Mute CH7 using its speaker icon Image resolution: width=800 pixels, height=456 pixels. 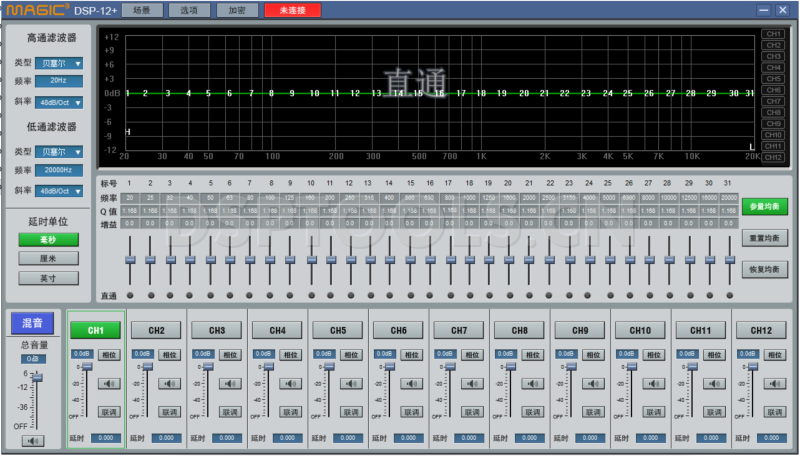click(471, 383)
